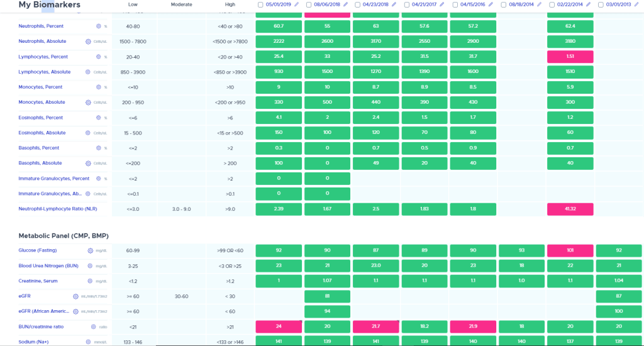This screenshot has width=644, height=346.
Task: Open the Neutrophil-Lymphocyte Ratio (NLR) biomarker link
Action: click(x=57, y=209)
